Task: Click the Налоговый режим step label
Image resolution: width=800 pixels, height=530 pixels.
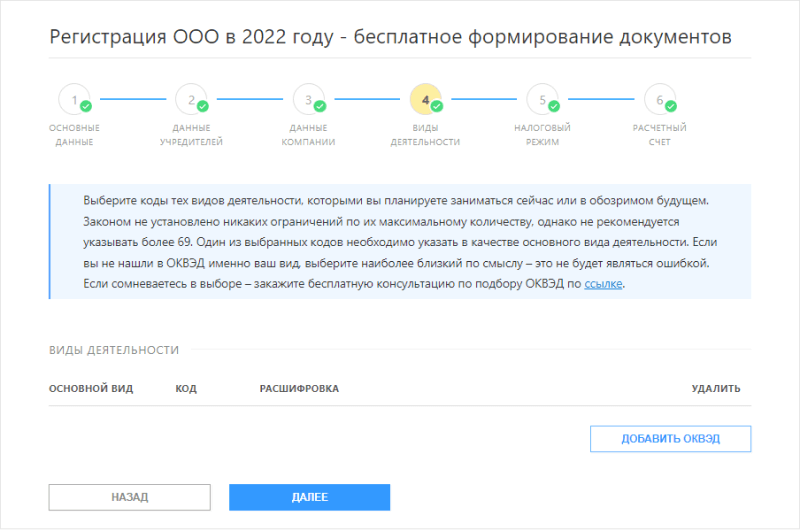Action: (542, 135)
